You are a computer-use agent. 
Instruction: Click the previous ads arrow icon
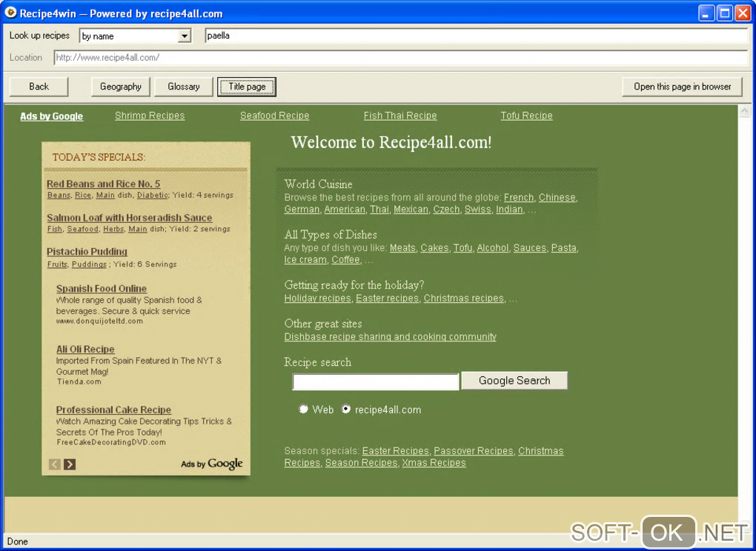click(55, 464)
